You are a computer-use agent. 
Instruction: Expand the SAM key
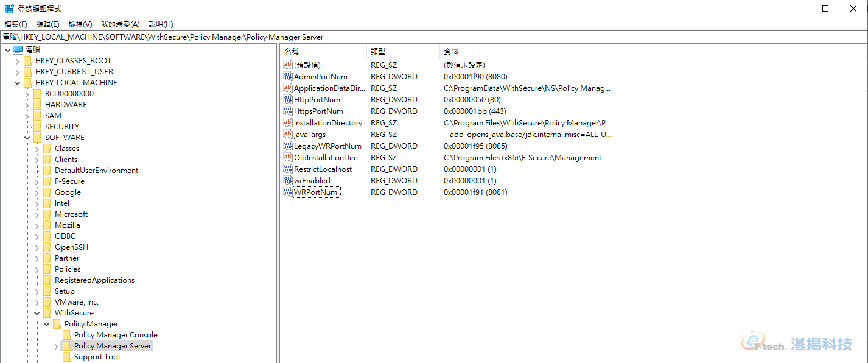[x=26, y=116]
